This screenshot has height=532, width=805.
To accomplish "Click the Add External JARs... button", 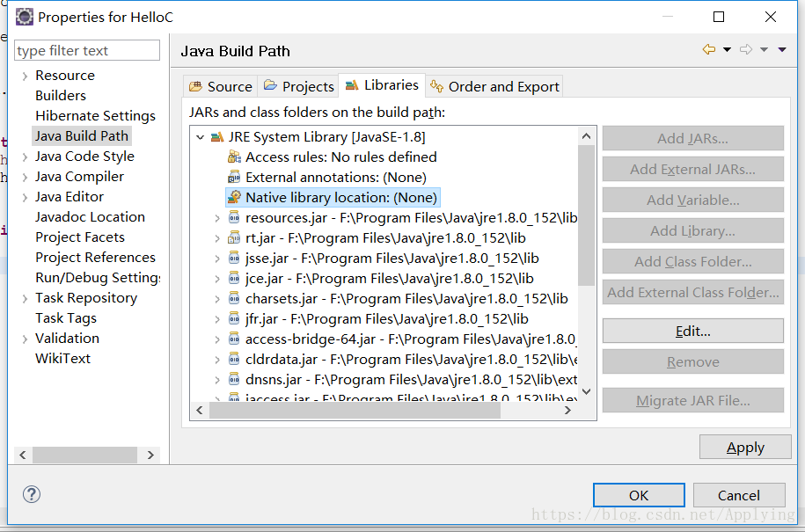I will [x=693, y=170].
